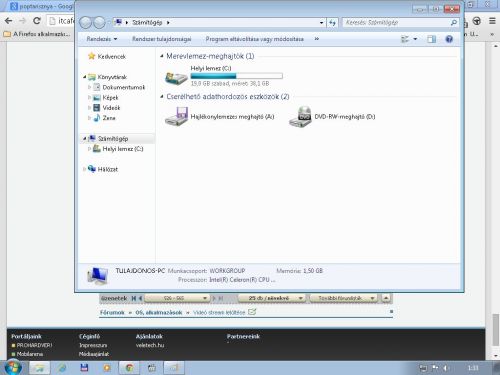This screenshot has width=500, height=375.
Task: Open the OS, alkalmazások link
Action: point(159,312)
